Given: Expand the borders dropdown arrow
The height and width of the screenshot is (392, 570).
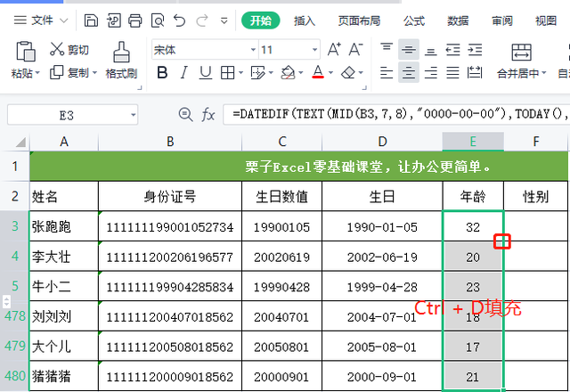Looking at the screenshot, I should coord(240,73).
